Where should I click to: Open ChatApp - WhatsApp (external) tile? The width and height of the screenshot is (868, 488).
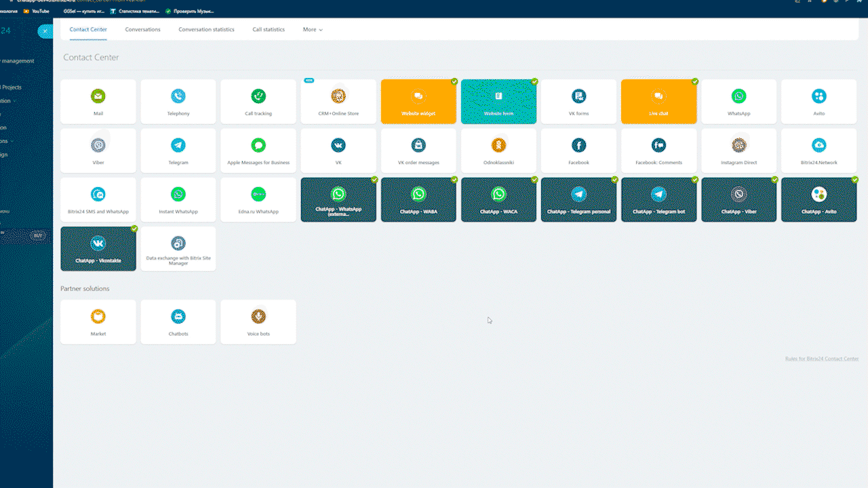338,199
